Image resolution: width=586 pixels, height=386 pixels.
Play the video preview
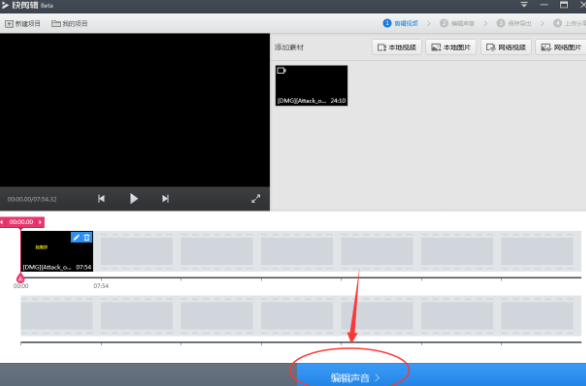click(x=134, y=198)
